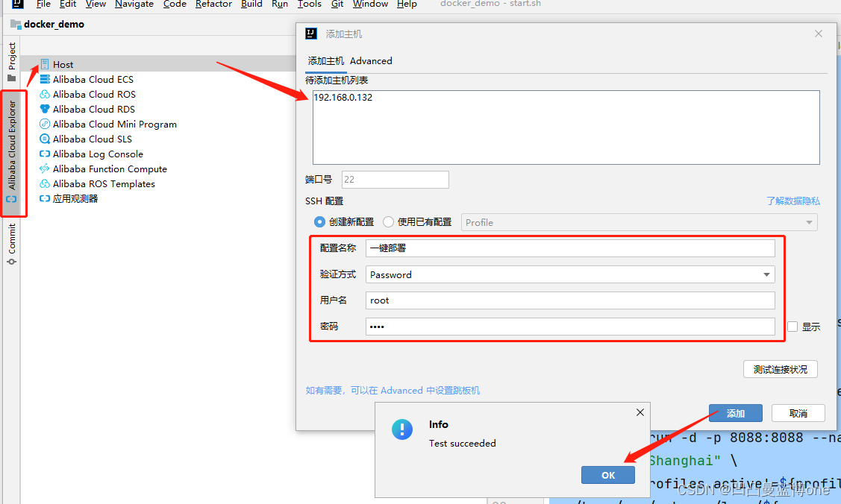Click the 端口号 port field
This screenshot has width=841, height=504.
[396, 180]
